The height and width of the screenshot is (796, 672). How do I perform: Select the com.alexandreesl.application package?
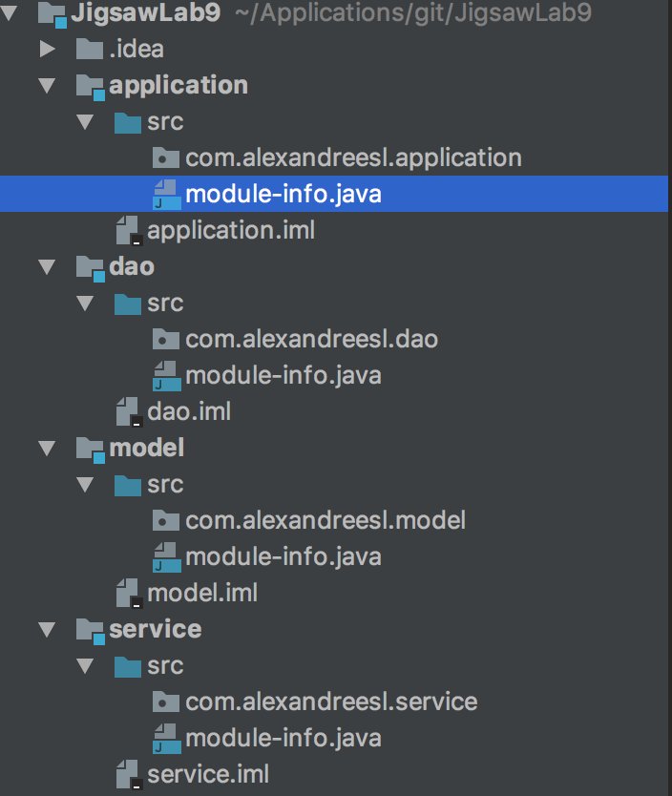click(353, 158)
